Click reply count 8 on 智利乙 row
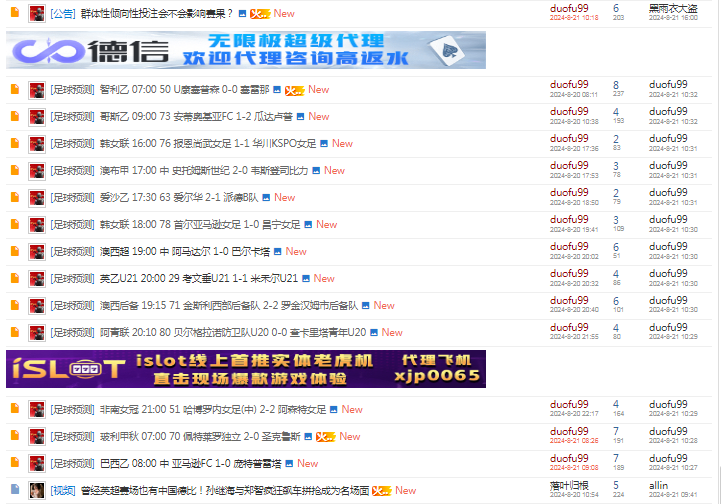This screenshot has width=721, height=504. pos(616,85)
